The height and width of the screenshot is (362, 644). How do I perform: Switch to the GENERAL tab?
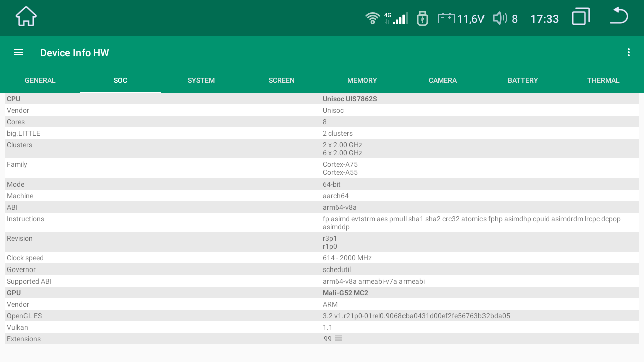coord(40,80)
